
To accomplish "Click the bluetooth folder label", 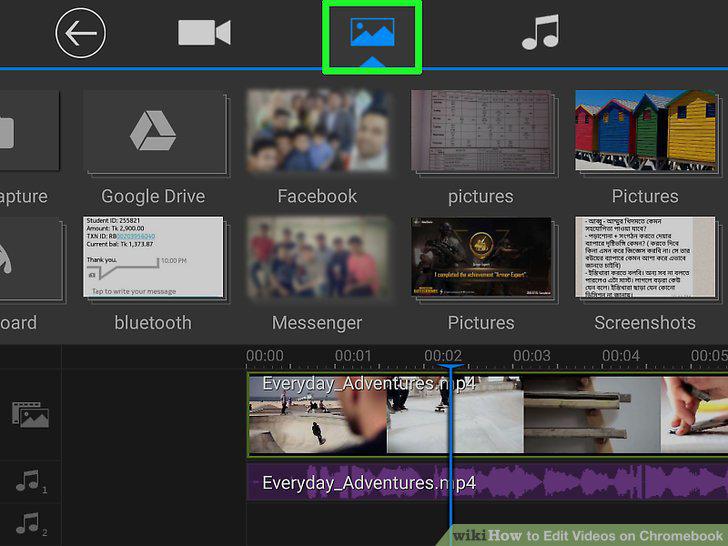I will pyautogui.click(x=153, y=323).
